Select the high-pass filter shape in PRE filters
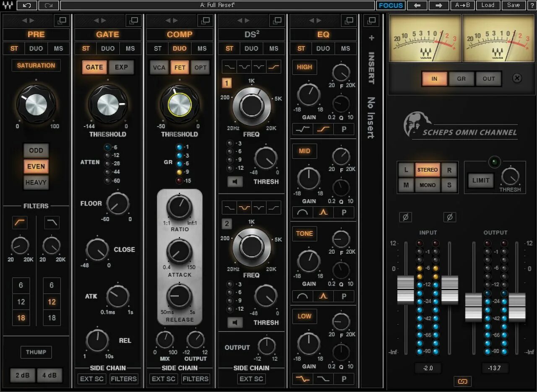This screenshot has height=392, width=537. pos(20,223)
